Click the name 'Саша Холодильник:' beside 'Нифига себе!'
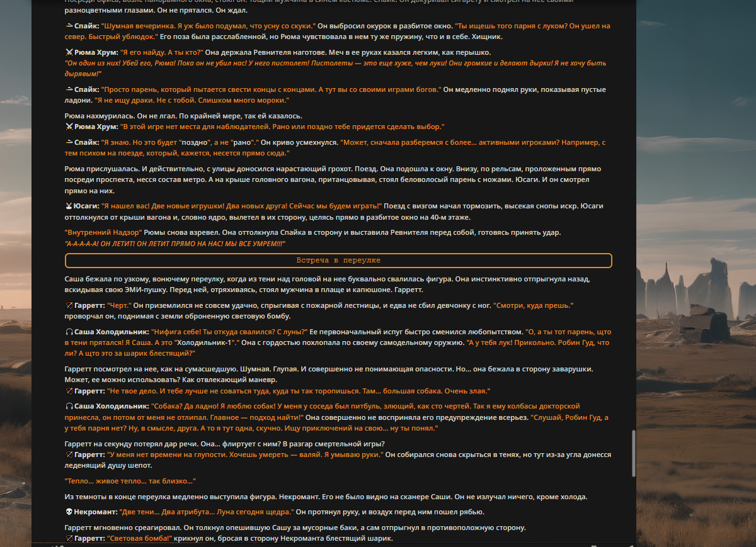The width and height of the screenshot is (756, 547). tap(112, 332)
